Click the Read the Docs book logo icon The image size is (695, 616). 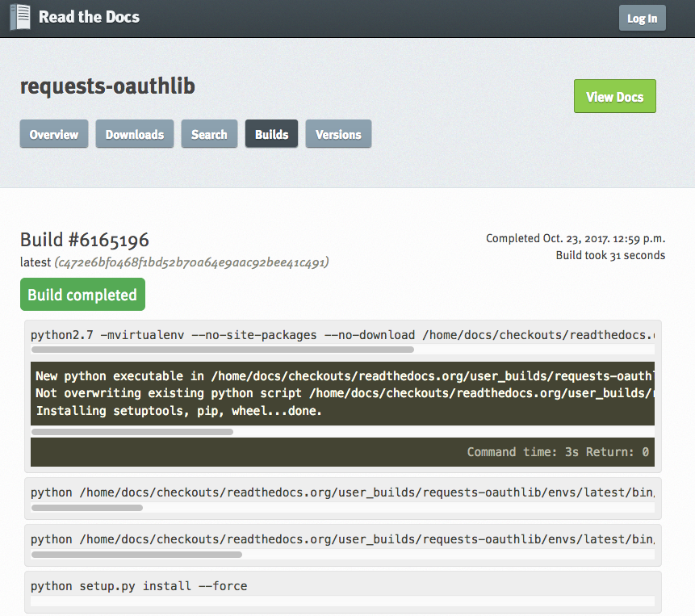click(x=20, y=17)
